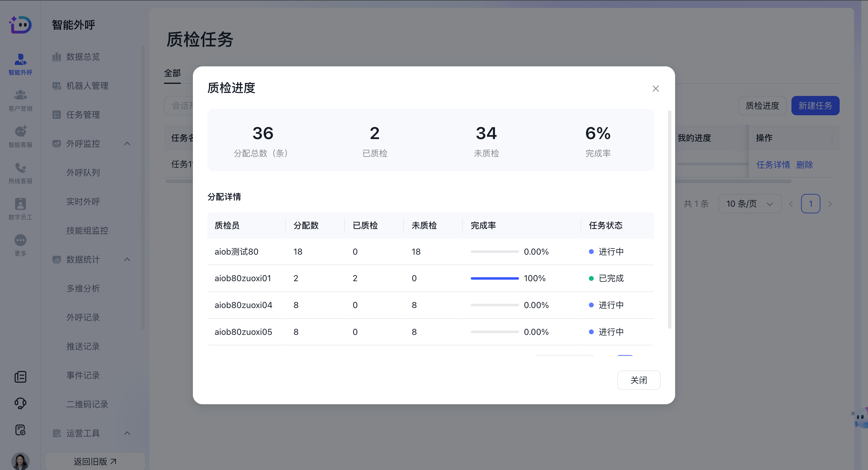Image resolution: width=868 pixels, height=470 pixels.
Task: Click 关闭 button in dialog
Action: coord(639,380)
